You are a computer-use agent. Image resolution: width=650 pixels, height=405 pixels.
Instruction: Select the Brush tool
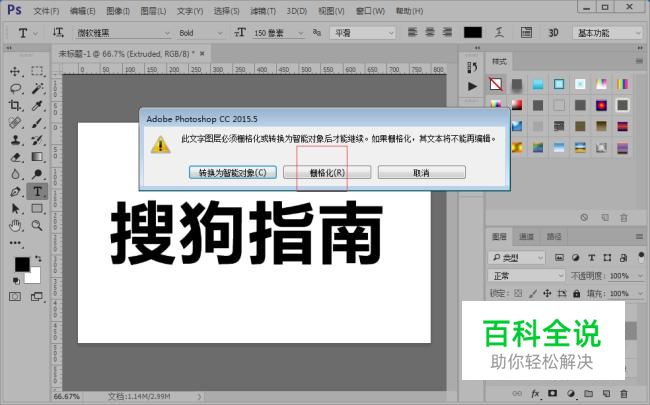[x=37, y=123]
